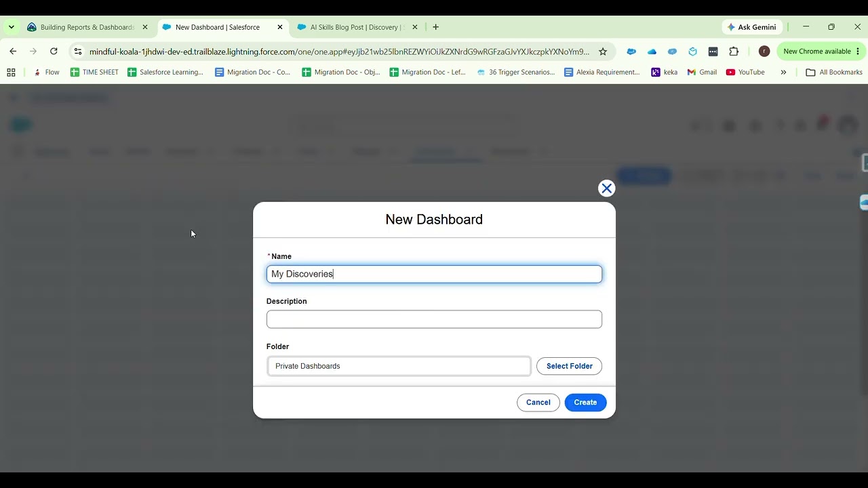The height and width of the screenshot is (488, 868).
Task: Open the dark dotted password extension icon
Action: pos(713,52)
